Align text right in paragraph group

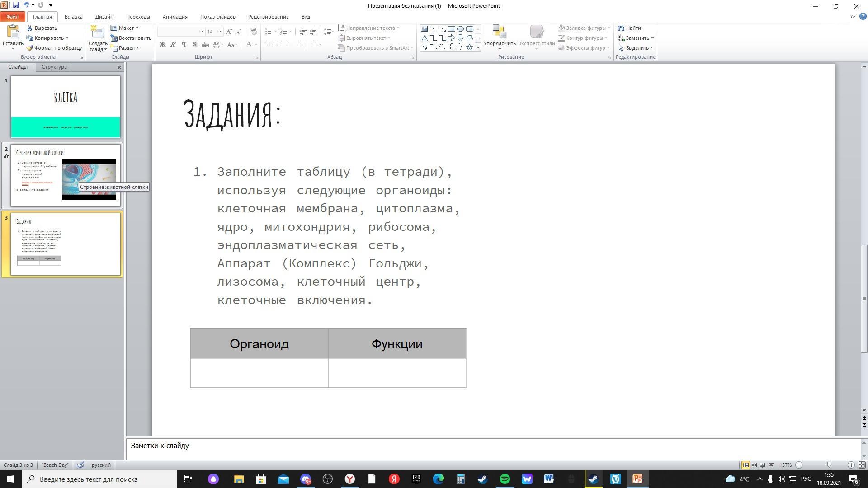(x=289, y=44)
